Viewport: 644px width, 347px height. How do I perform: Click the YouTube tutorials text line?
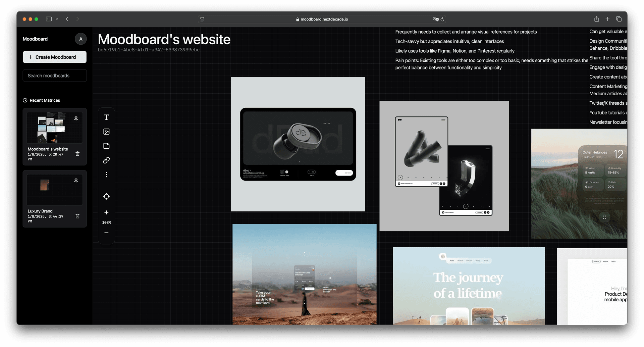[608, 113]
